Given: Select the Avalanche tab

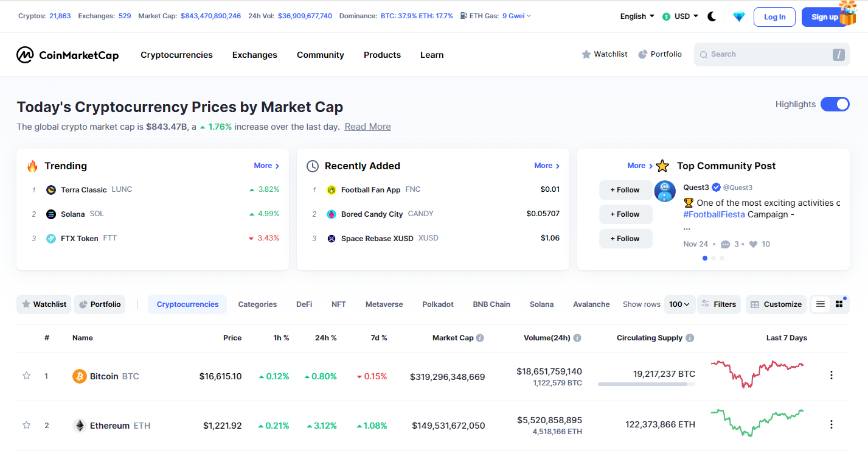Looking at the screenshot, I should [x=591, y=304].
